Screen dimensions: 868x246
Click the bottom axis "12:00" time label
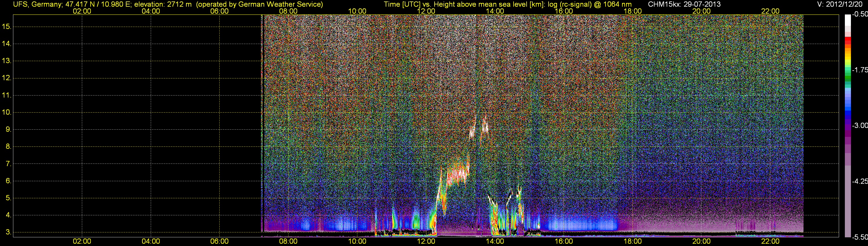[x=426, y=241]
